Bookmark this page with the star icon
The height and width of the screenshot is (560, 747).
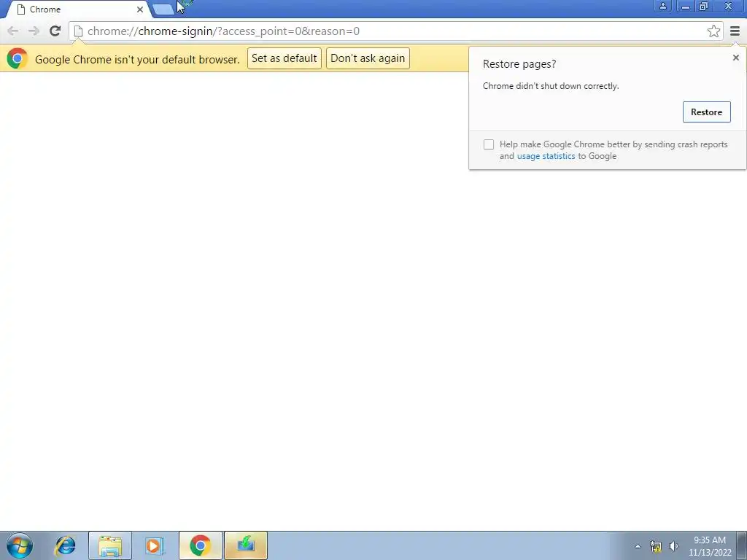click(x=713, y=31)
